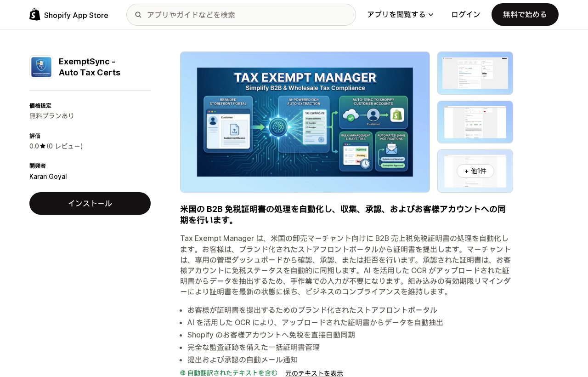The width and height of the screenshot is (588, 377).
Task: Expand the アプリを閲覧する dropdown menu
Action: tap(400, 14)
